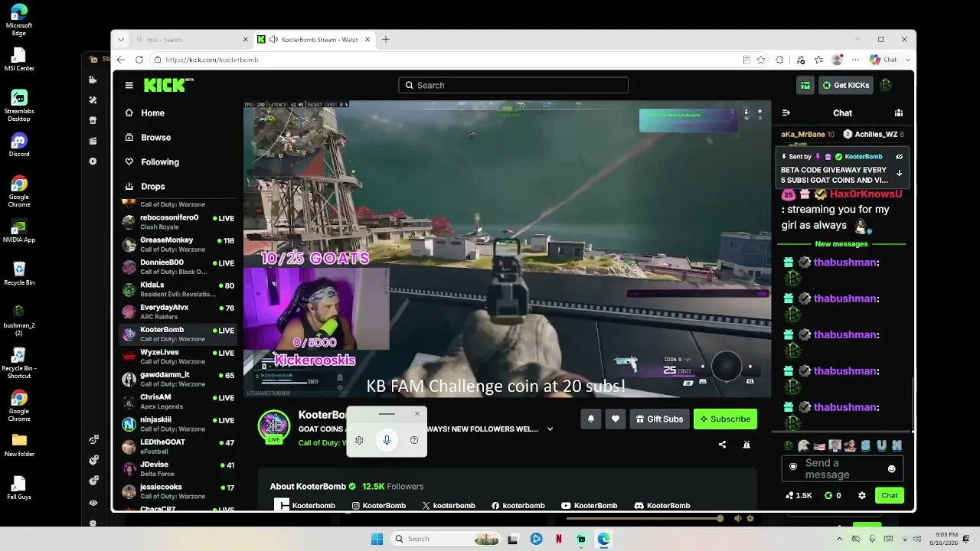The height and width of the screenshot is (551, 980).
Task: Open the KICKs balance icon showing 0
Action: tap(833, 495)
